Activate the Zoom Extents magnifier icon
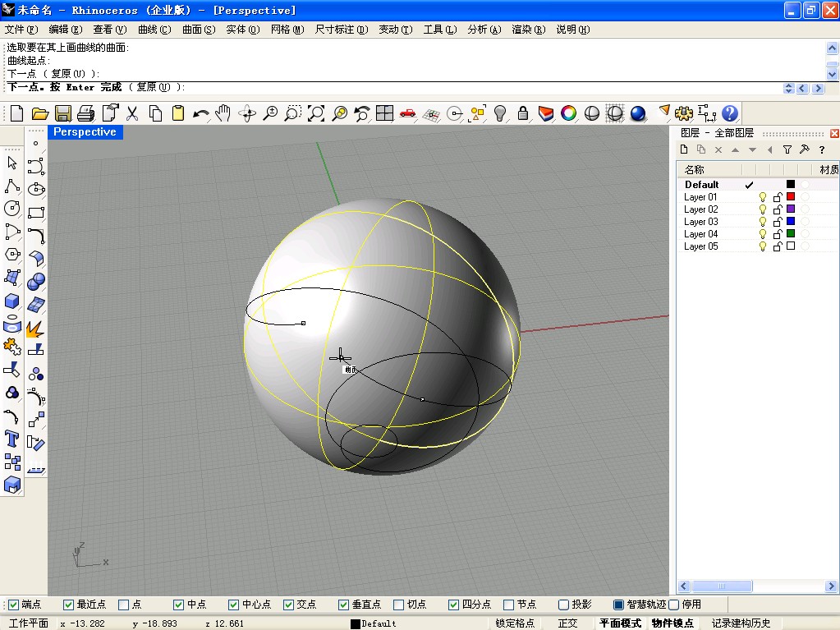The height and width of the screenshot is (630, 840). click(316, 113)
